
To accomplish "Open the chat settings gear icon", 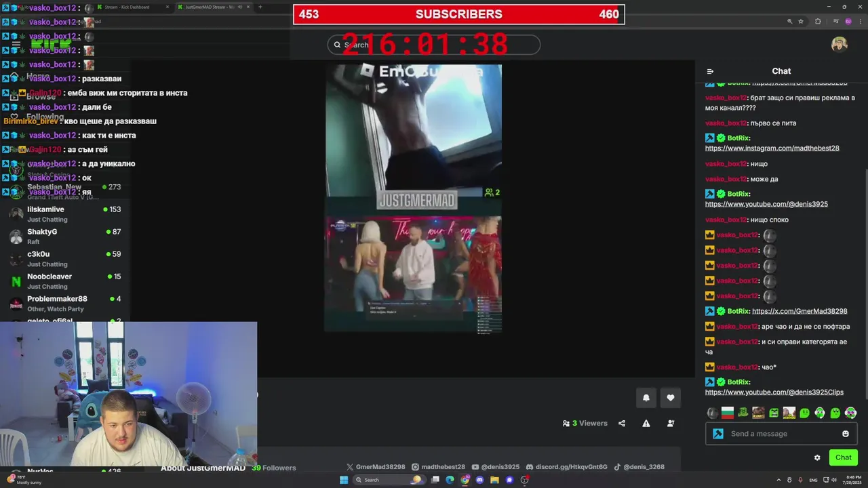I will click(817, 457).
